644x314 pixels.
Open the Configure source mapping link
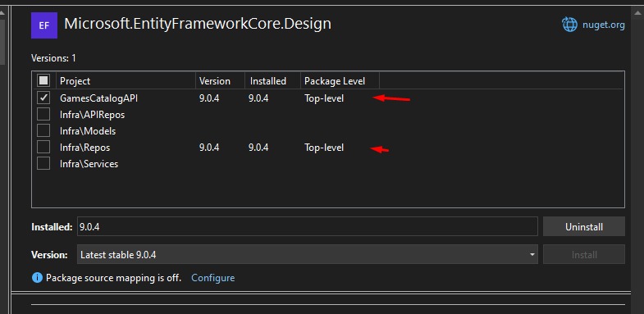[212, 278]
